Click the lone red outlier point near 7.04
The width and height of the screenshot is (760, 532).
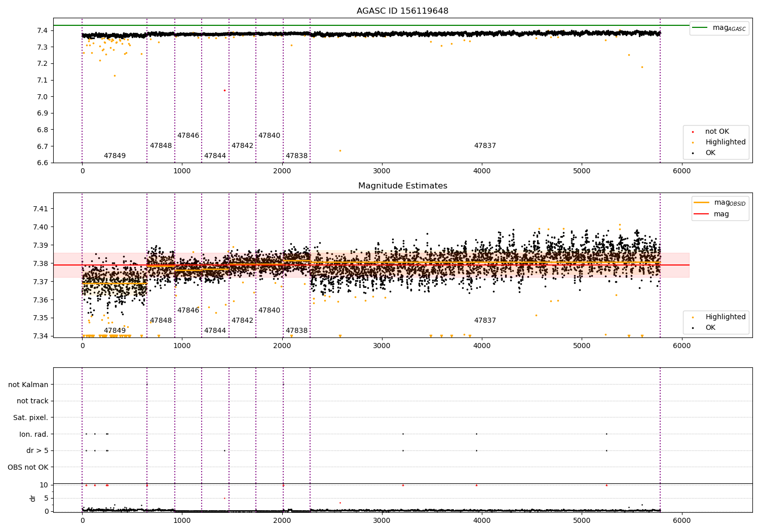pos(224,90)
